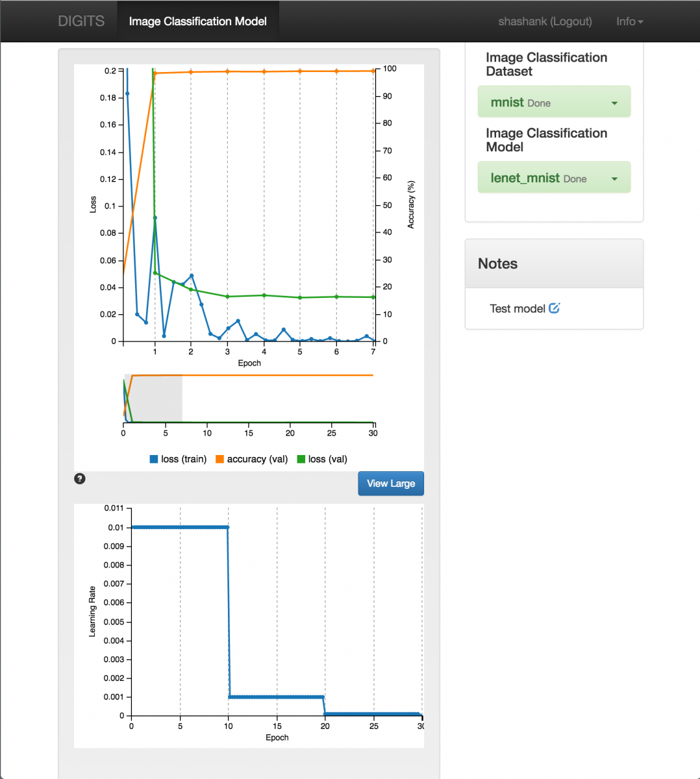Select the Image Classification Model tab
The image size is (700, 779).
coord(197,21)
